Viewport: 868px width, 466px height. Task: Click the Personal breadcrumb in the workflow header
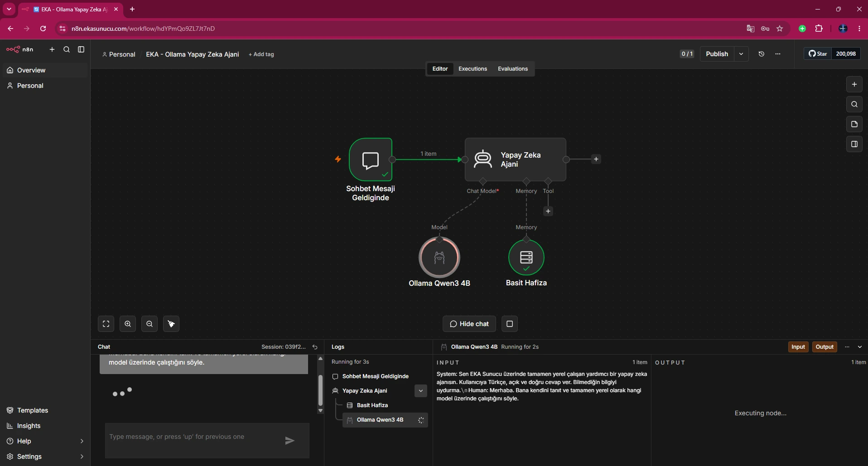pyautogui.click(x=119, y=54)
